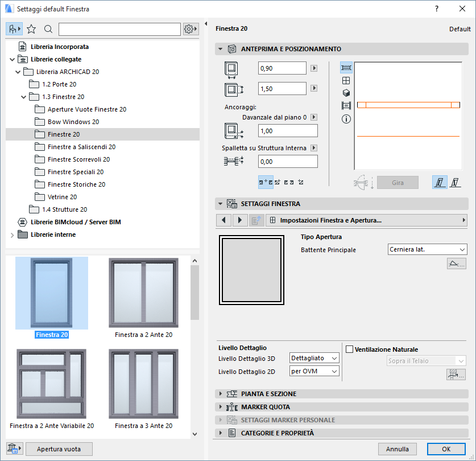Screen dimensions: 476x461
Task: Enable the Ventilazione Naturale checkbox
Action: (x=350, y=349)
